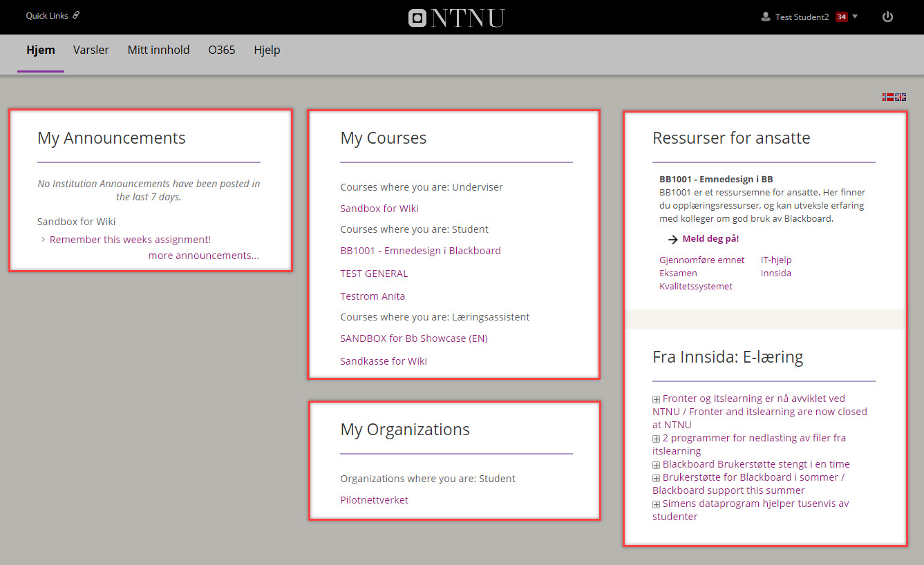The width and height of the screenshot is (924, 565).
Task: Click Organizations where you are: Student text
Action: (x=428, y=479)
